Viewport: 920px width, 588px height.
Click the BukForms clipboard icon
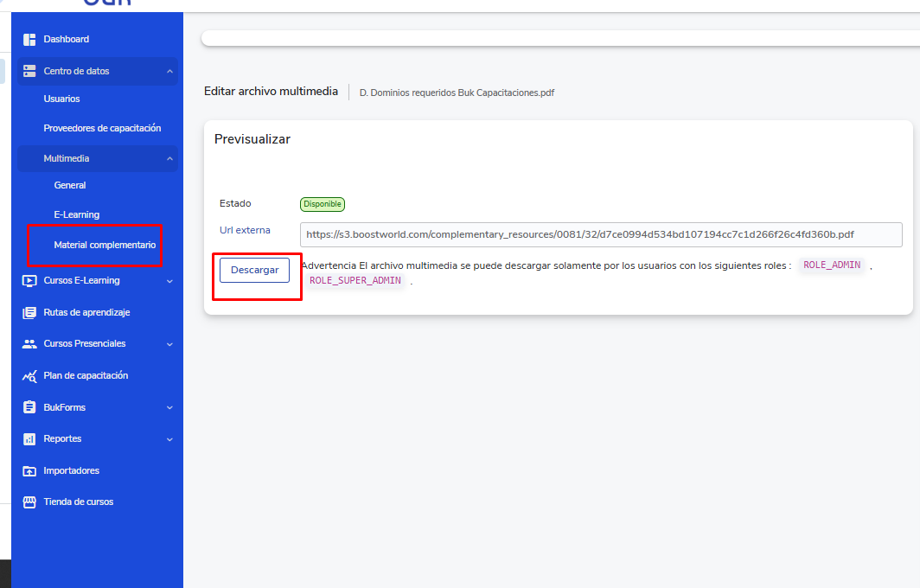click(x=29, y=407)
